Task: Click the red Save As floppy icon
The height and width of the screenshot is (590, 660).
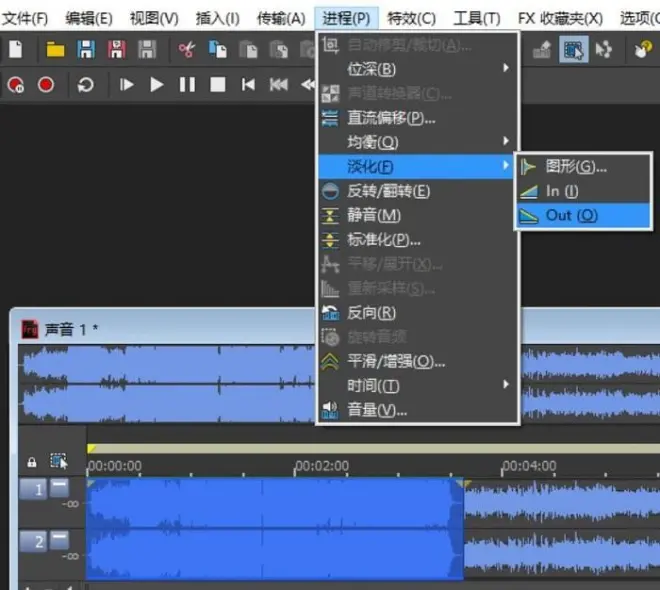Action: 117,50
